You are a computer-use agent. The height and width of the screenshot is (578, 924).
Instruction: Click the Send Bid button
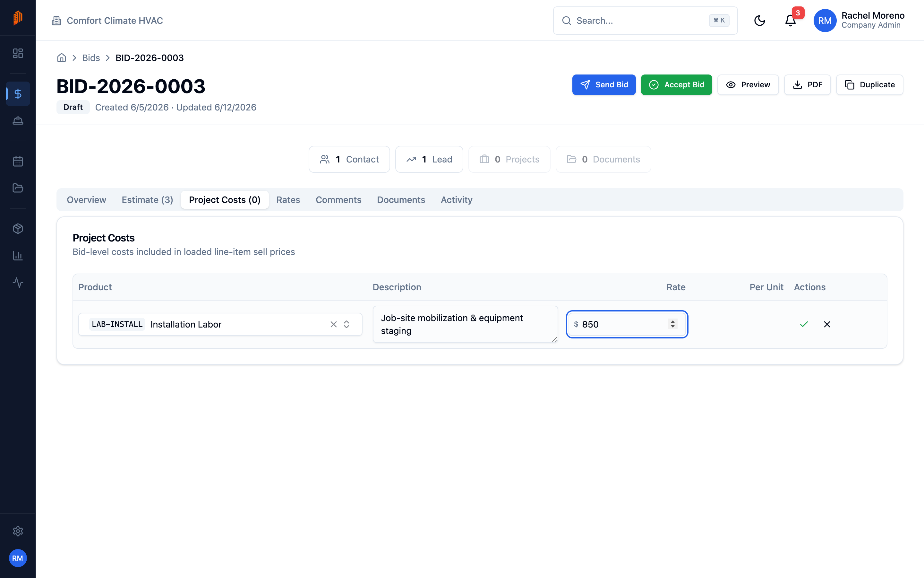(604, 85)
